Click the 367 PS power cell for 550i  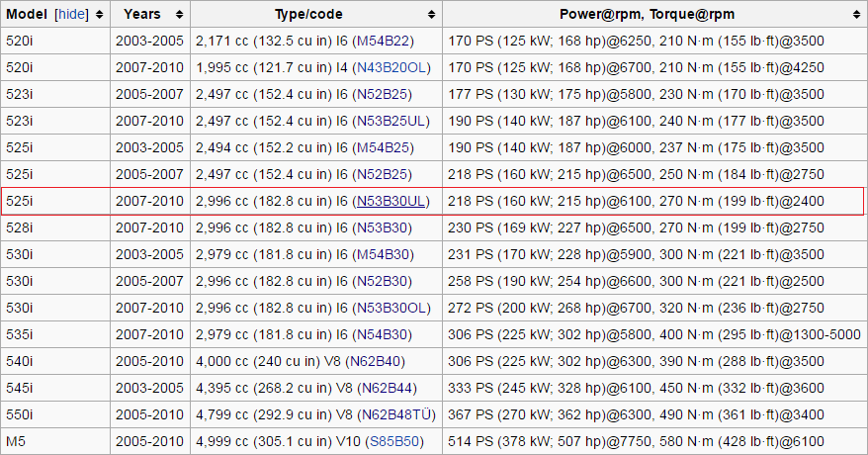654,414
